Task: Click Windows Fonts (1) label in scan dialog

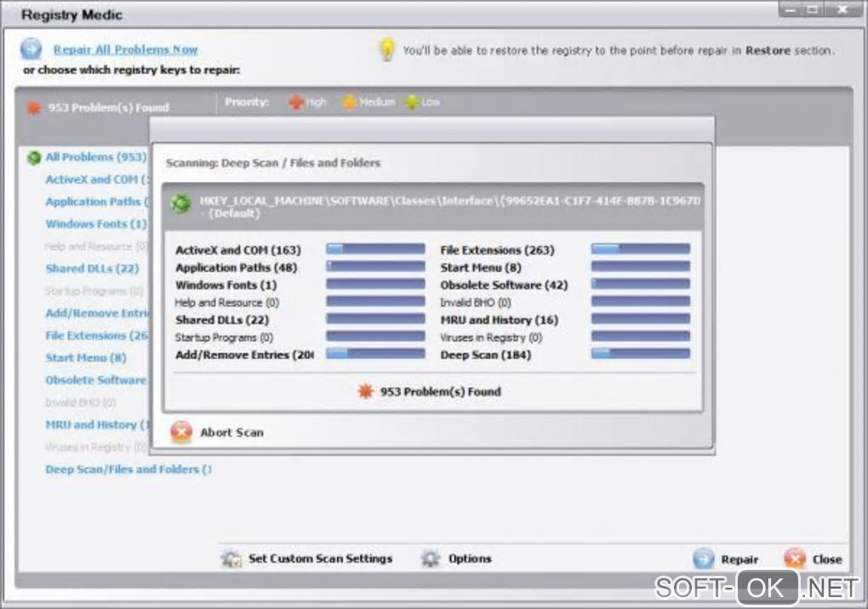Action: pyautogui.click(x=226, y=286)
